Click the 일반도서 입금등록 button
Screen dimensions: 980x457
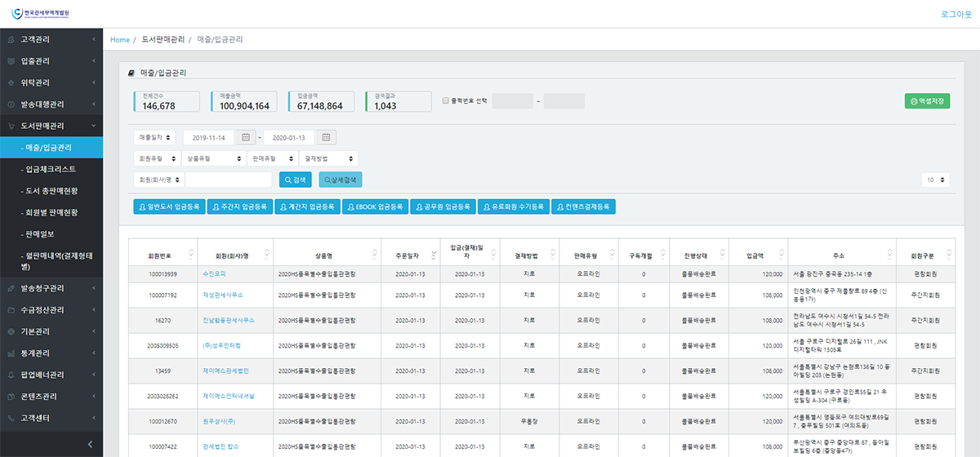[168, 207]
